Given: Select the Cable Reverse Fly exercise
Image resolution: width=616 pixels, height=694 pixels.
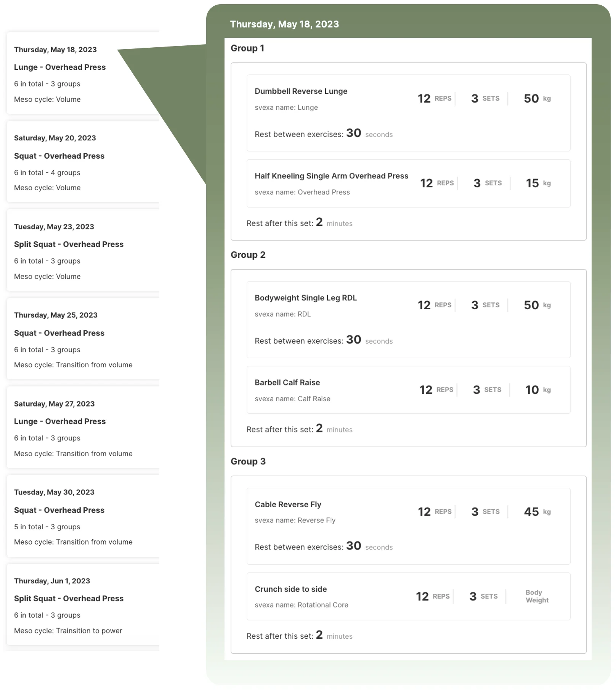Looking at the screenshot, I should [x=288, y=504].
